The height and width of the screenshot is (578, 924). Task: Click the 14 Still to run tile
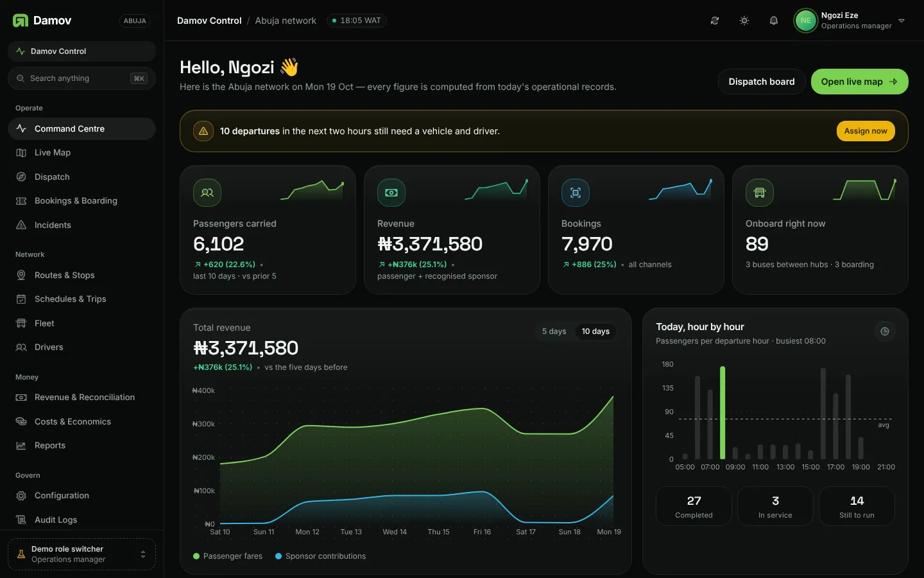pos(857,506)
